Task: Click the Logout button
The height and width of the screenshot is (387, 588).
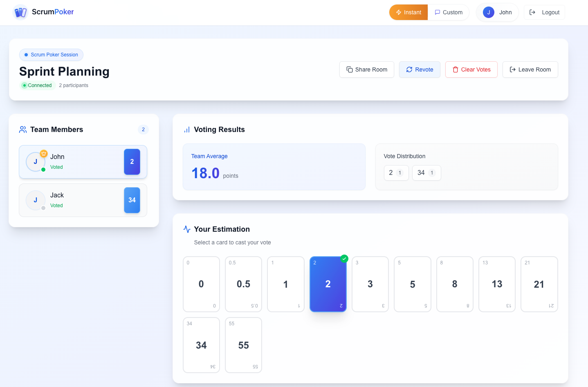Action: point(544,12)
